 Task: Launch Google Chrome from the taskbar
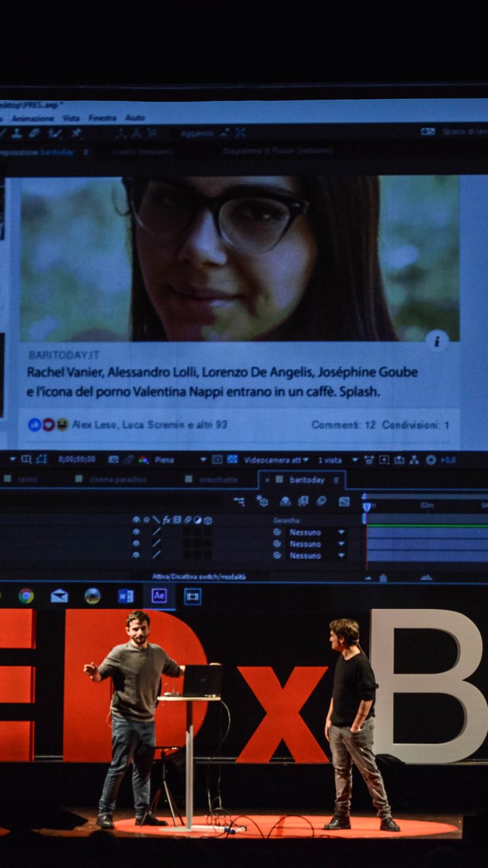point(26,595)
